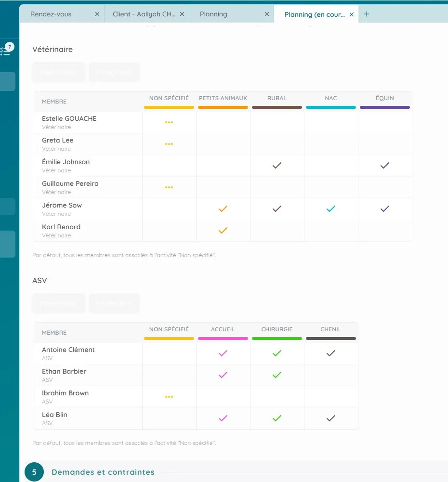Click the MEMBRE column header
Viewport: 448px width, 482px height.
click(54, 102)
